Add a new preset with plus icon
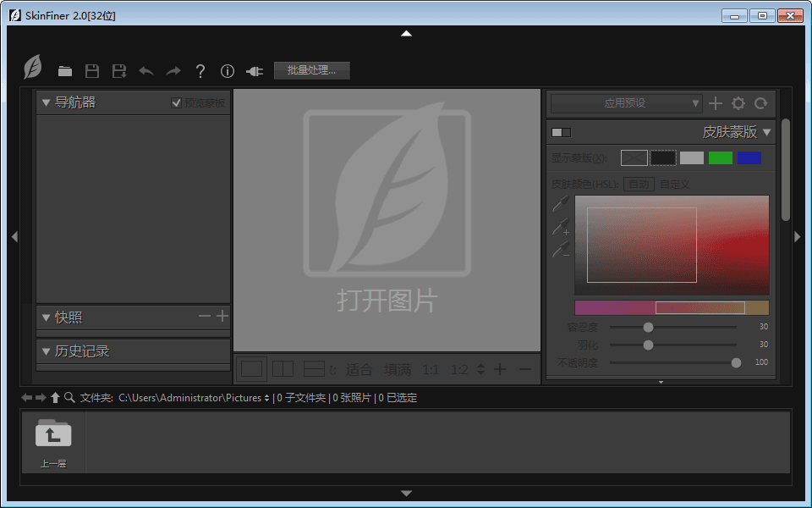Viewport: 812px width, 508px height. [716, 103]
